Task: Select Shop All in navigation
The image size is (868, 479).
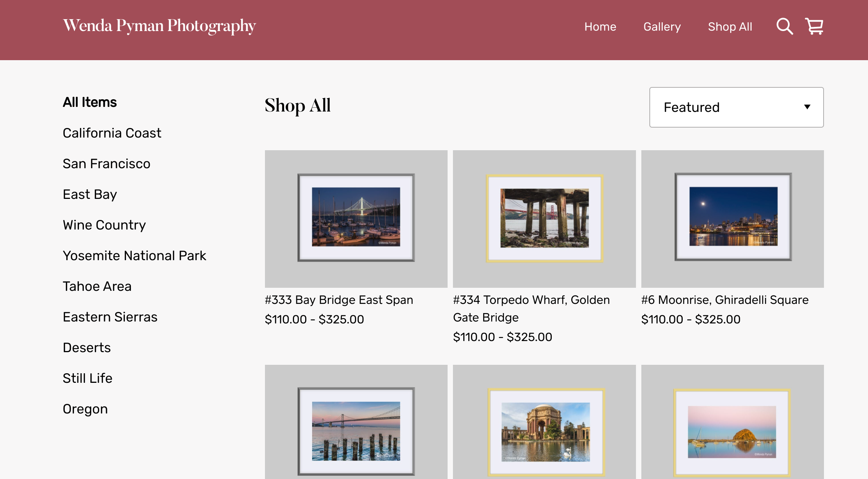Action: 730,27
